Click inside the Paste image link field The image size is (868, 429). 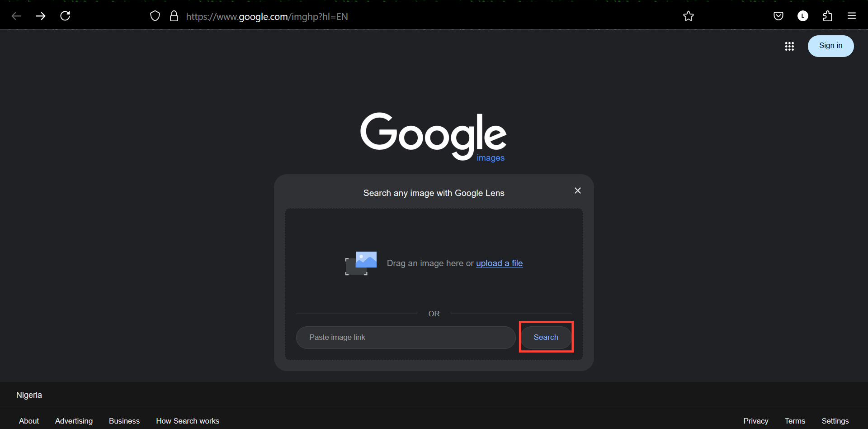(405, 337)
